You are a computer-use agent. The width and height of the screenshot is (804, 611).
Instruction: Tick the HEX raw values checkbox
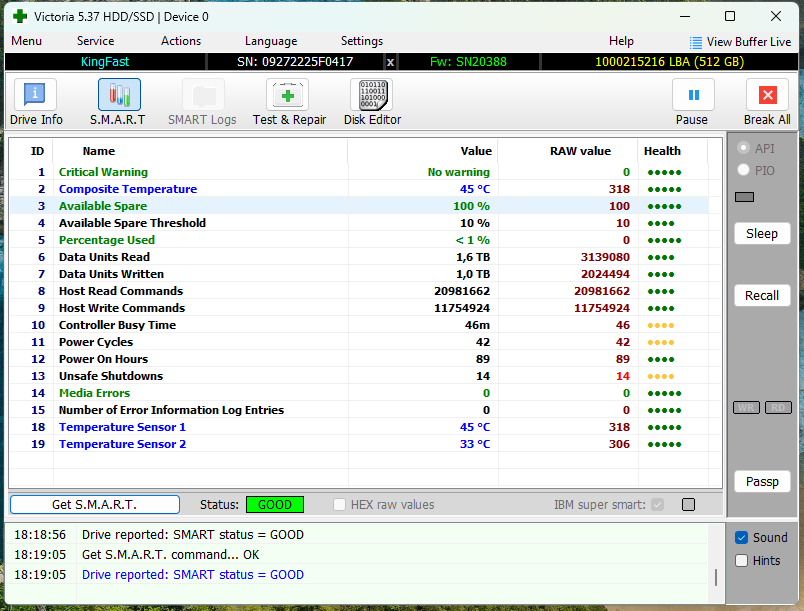340,505
